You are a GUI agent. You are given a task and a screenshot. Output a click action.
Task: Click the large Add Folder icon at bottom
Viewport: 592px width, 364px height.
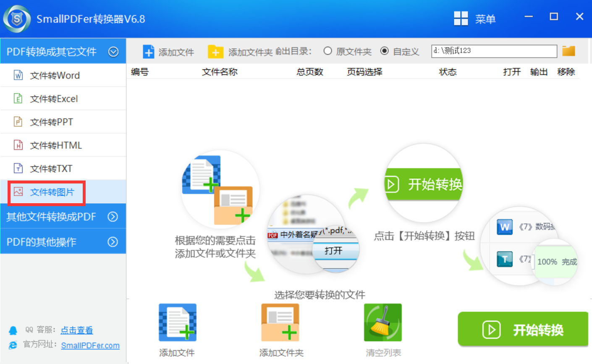pyautogui.click(x=280, y=322)
